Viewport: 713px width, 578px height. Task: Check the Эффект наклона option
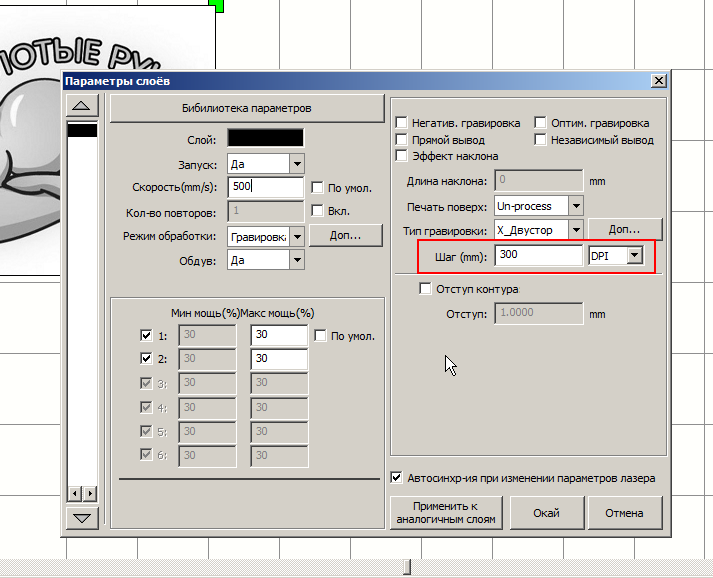[402, 156]
